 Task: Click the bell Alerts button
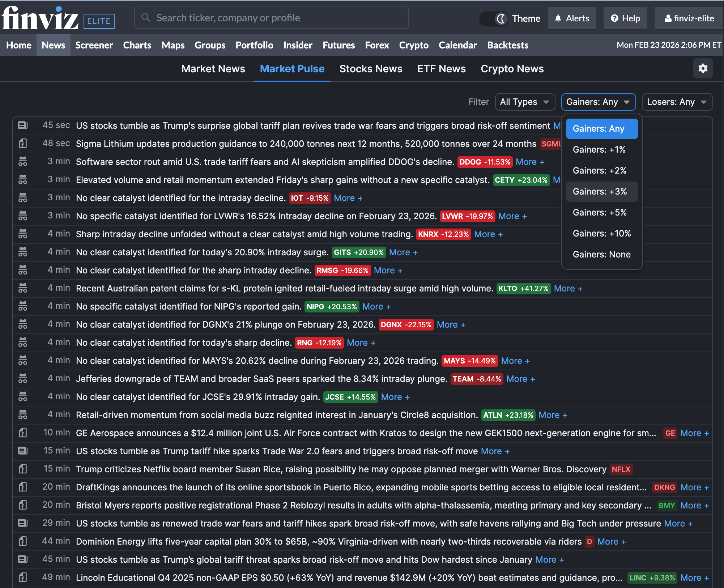pos(572,18)
